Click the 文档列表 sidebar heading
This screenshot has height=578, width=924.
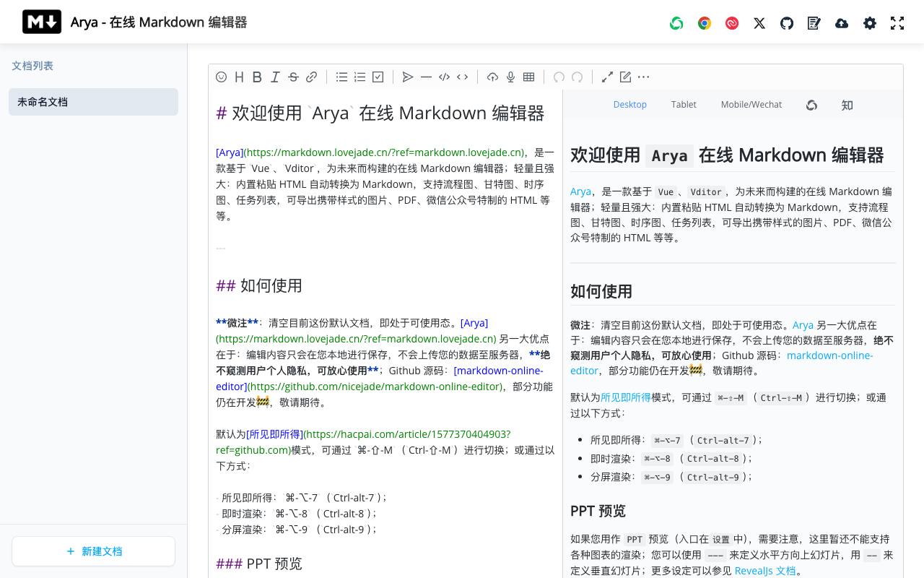pos(32,66)
